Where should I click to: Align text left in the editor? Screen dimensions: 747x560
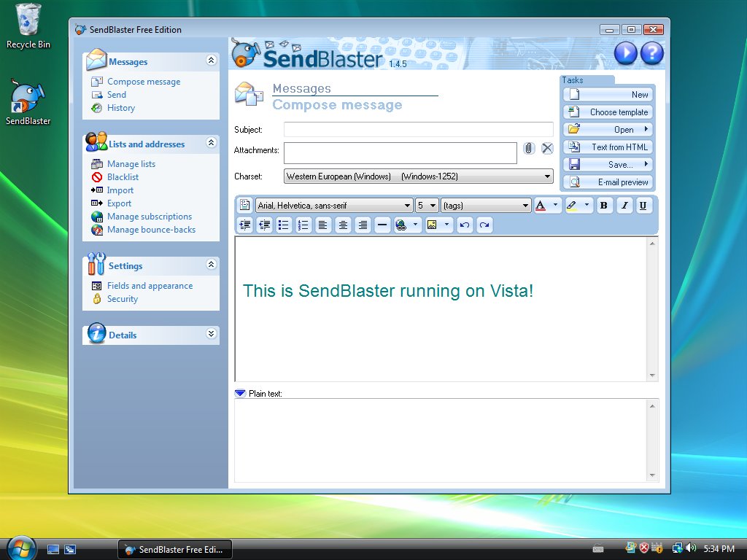tap(323, 225)
